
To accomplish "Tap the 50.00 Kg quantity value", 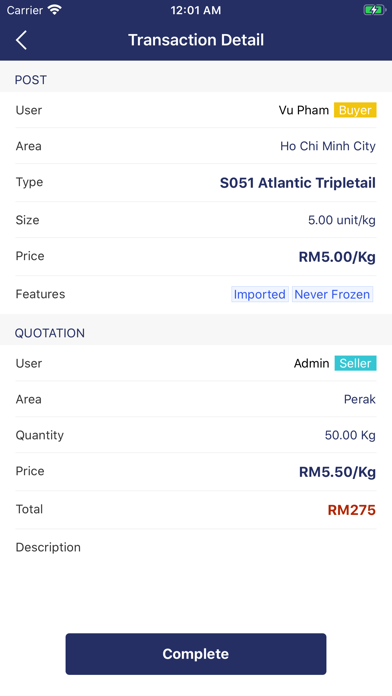I will 350,435.
